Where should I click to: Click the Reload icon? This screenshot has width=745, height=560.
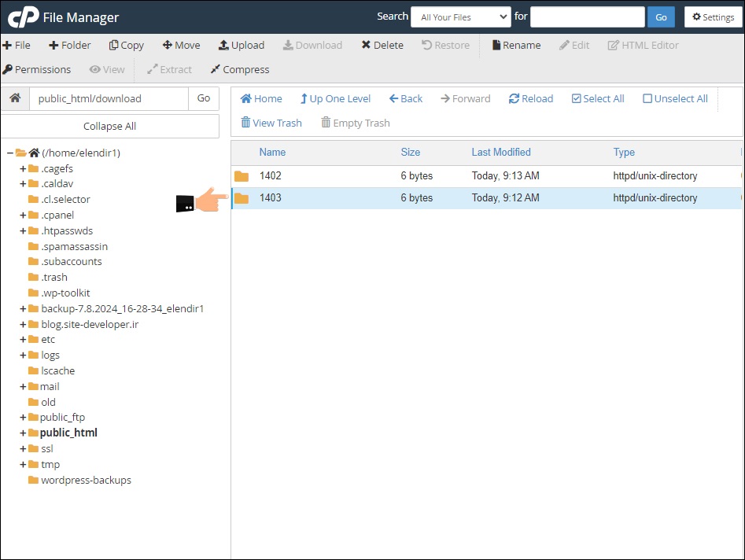click(x=514, y=99)
